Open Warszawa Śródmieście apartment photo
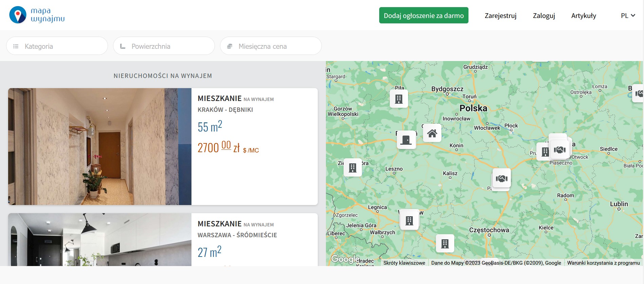Viewport: 644px width, 284px height. pyautogui.click(x=100, y=240)
